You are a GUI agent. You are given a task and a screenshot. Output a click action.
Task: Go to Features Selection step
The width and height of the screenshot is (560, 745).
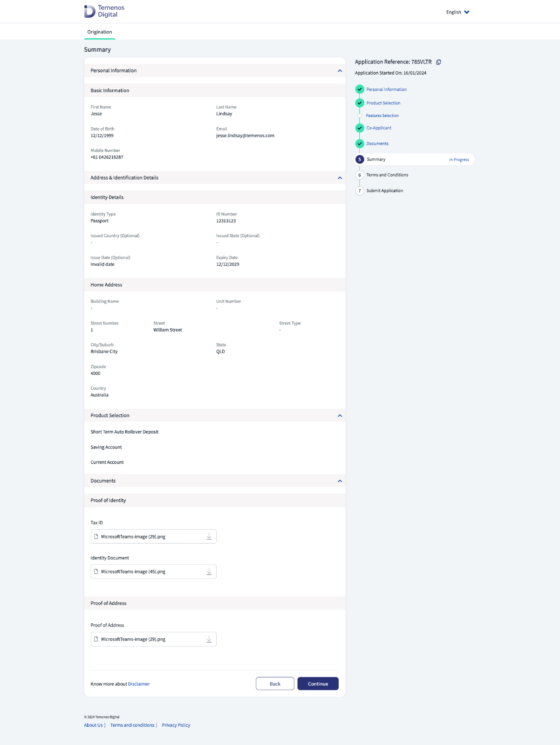click(x=382, y=116)
